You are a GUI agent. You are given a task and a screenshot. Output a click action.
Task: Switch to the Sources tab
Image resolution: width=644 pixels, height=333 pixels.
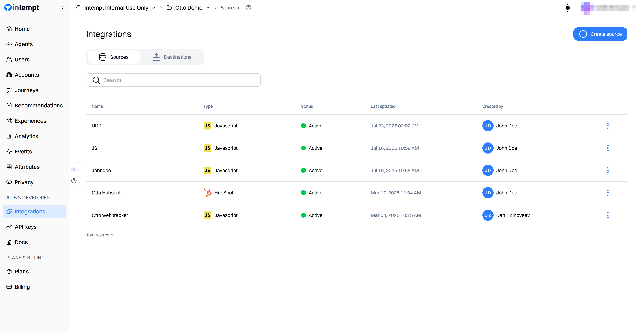pos(114,57)
